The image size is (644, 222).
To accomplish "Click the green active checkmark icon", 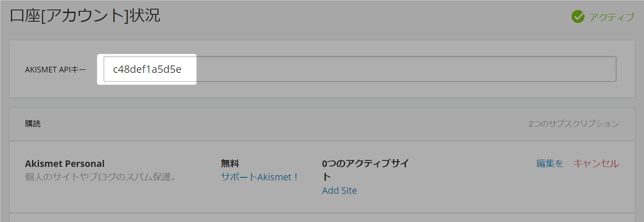I will point(578,17).
